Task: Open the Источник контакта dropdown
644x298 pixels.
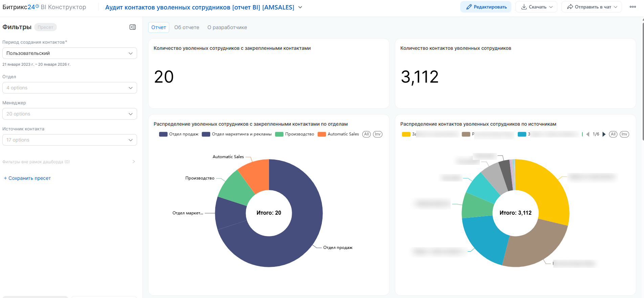Action: point(70,140)
